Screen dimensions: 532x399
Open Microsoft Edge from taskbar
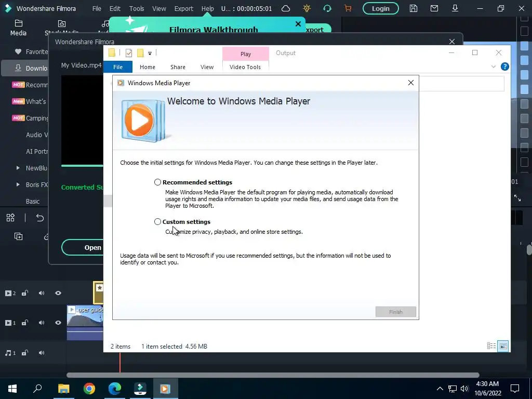click(x=115, y=389)
